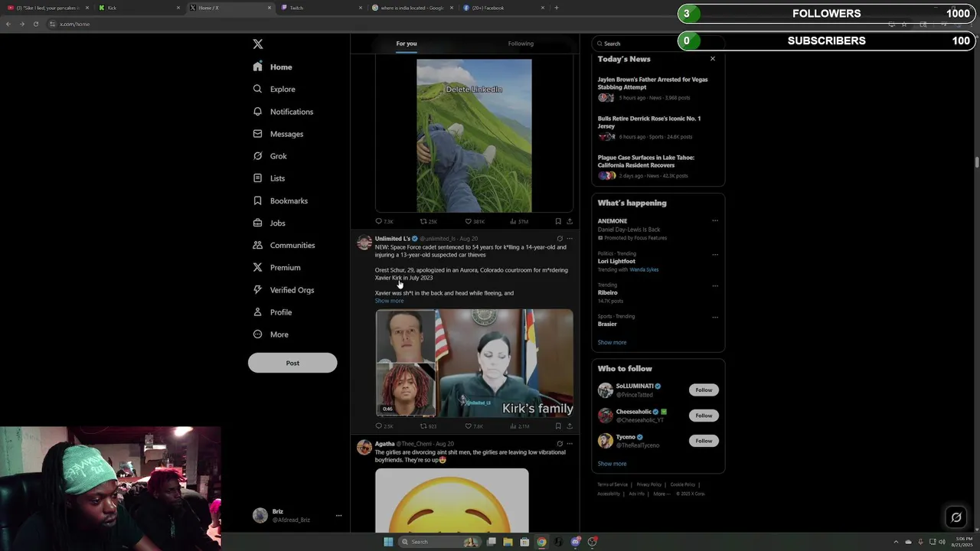Switch to the Facebook browser tab

(503, 8)
